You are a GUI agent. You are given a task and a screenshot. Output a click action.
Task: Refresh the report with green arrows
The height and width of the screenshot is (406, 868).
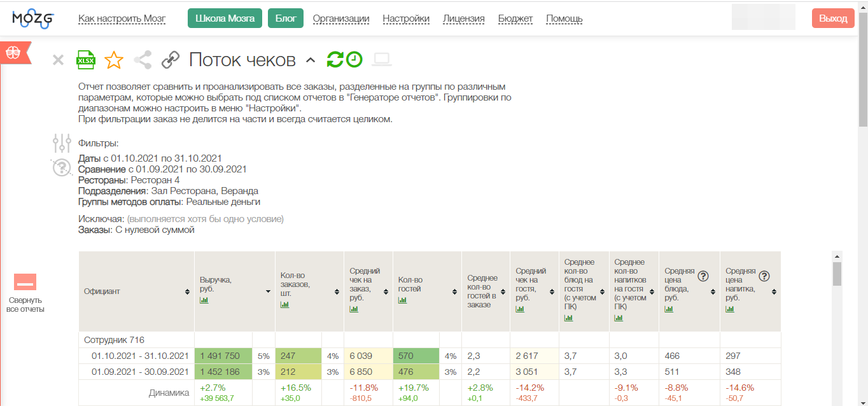[335, 59]
